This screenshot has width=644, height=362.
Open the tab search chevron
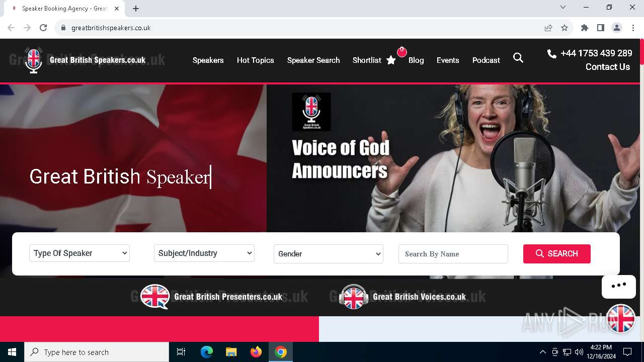(x=563, y=7)
